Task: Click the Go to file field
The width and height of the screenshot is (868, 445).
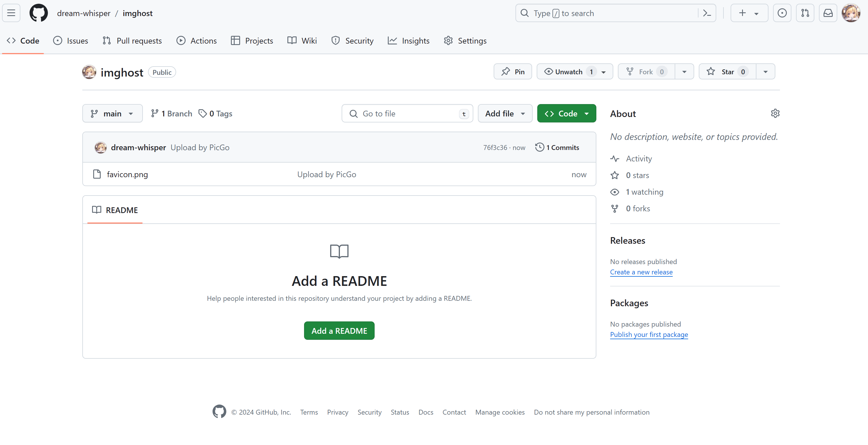Action: coord(407,114)
